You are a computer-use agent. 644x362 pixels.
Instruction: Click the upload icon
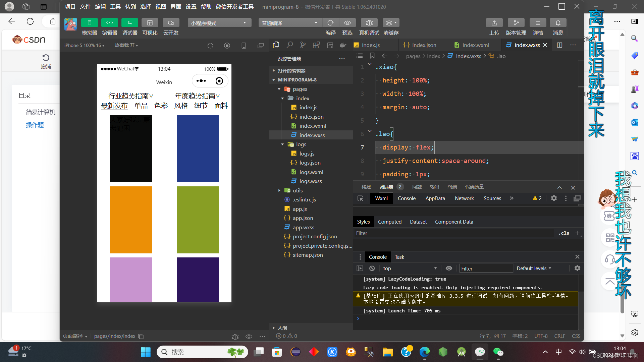[494, 23]
